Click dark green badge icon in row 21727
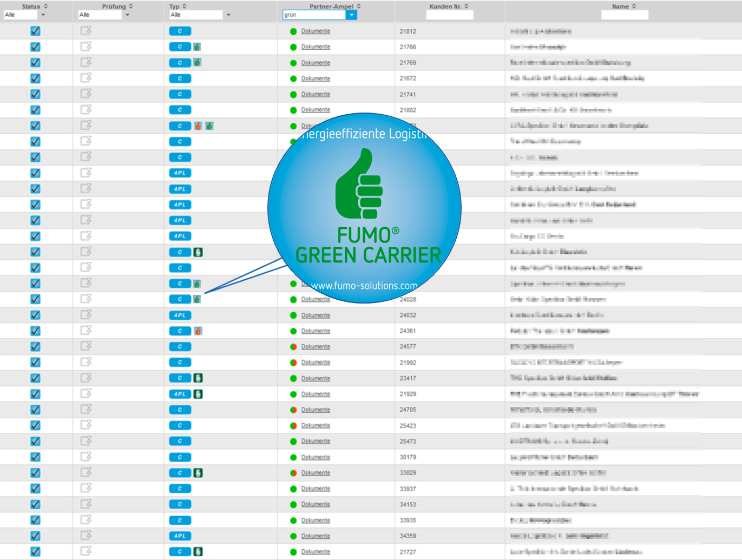This screenshot has width=742, height=560. [198, 552]
